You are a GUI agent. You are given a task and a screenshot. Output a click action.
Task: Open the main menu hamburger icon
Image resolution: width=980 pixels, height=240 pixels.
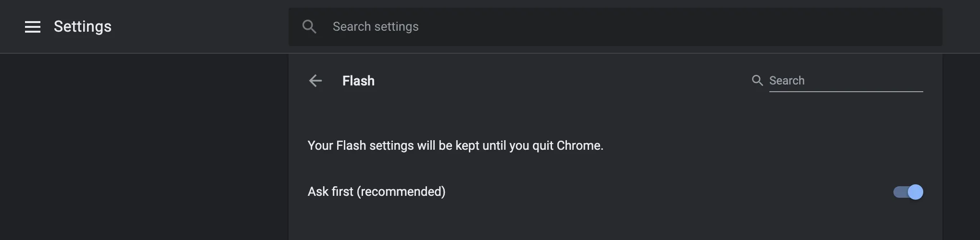click(33, 27)
